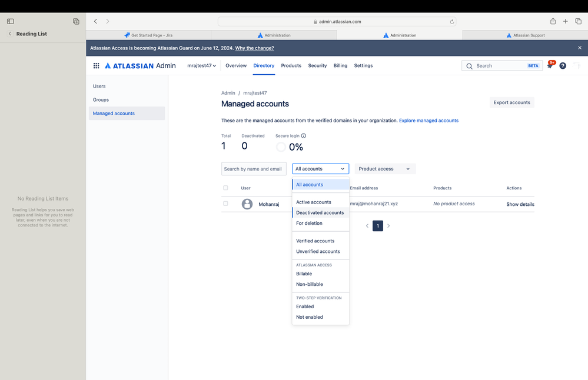Choose Active accounts filter option
The height and width of the screenshot is (380, 588).
click(x=321, y=202)
